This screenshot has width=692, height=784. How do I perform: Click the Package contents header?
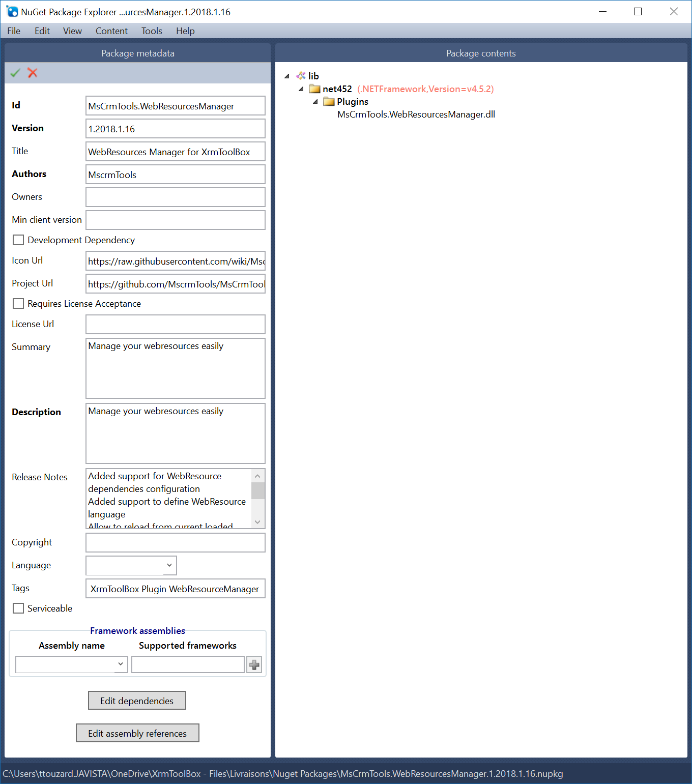(481, 53)
